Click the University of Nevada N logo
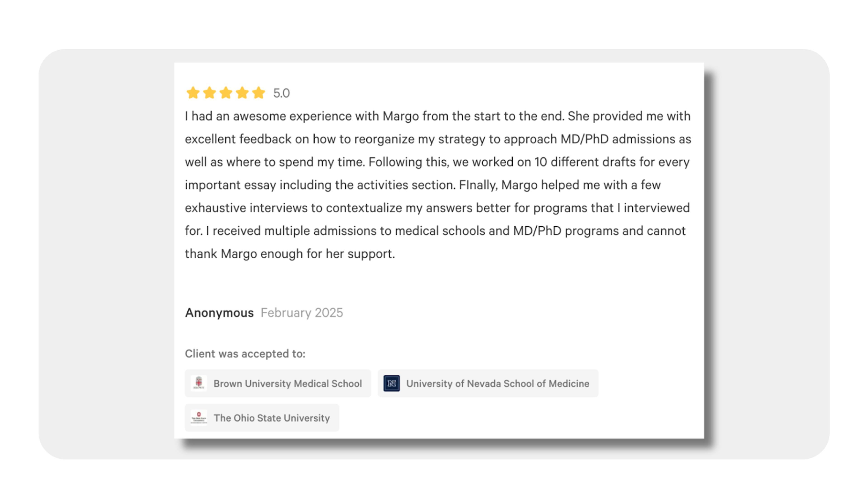The image size is (868, 488). coord(392,383)
